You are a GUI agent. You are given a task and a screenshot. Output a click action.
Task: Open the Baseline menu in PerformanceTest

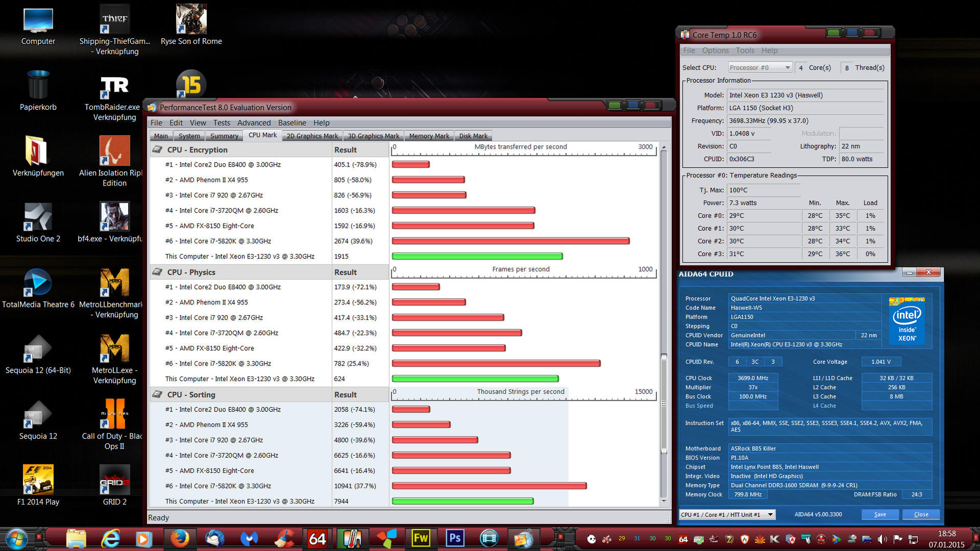(x=292, y=123)
